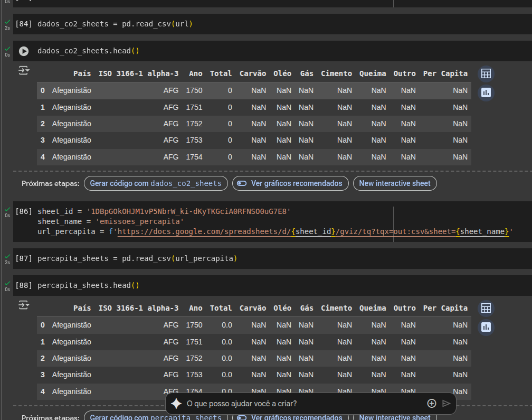Click 'Ver gráficos recomendados' below dados_co2_sheets table
The image size is (532, 420).
tap(290, 183)
